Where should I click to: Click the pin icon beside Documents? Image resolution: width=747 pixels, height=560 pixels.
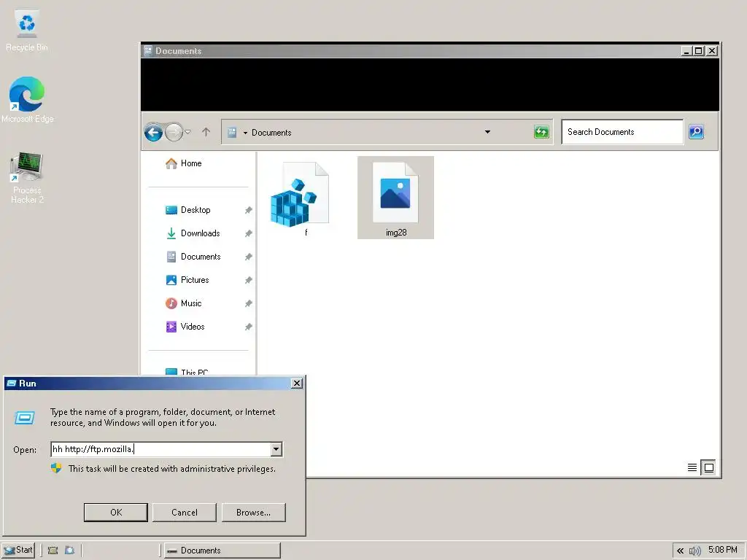(x=248, y=257)
